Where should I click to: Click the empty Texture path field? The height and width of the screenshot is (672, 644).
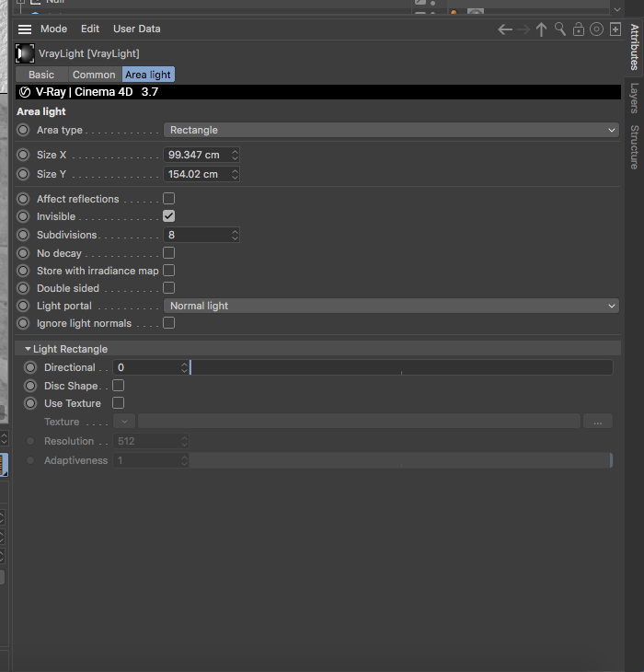point(359,422)
